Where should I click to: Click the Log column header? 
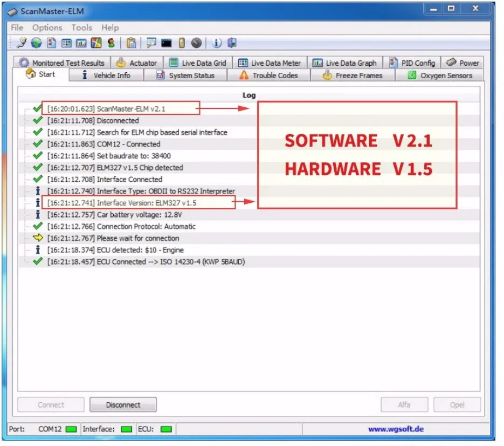click(249, 95)
